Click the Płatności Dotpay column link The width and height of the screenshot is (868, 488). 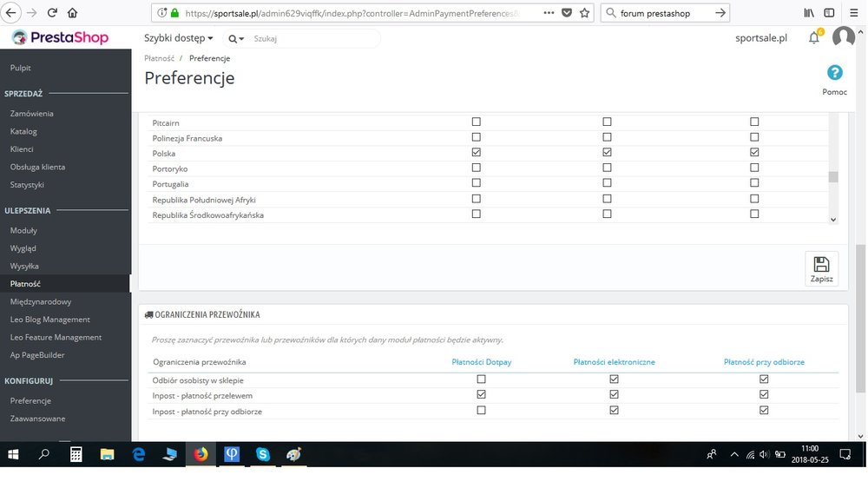tap(482, 362)
